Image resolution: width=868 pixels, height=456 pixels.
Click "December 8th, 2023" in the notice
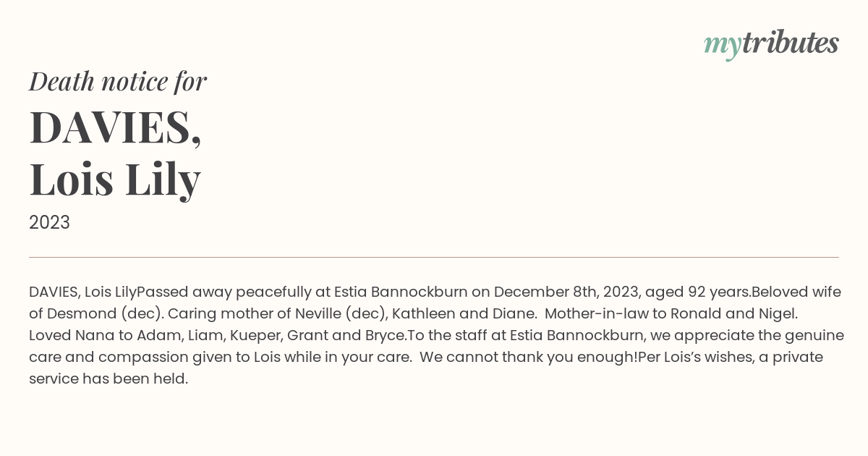pyautogui.click(x=566, y=292)
